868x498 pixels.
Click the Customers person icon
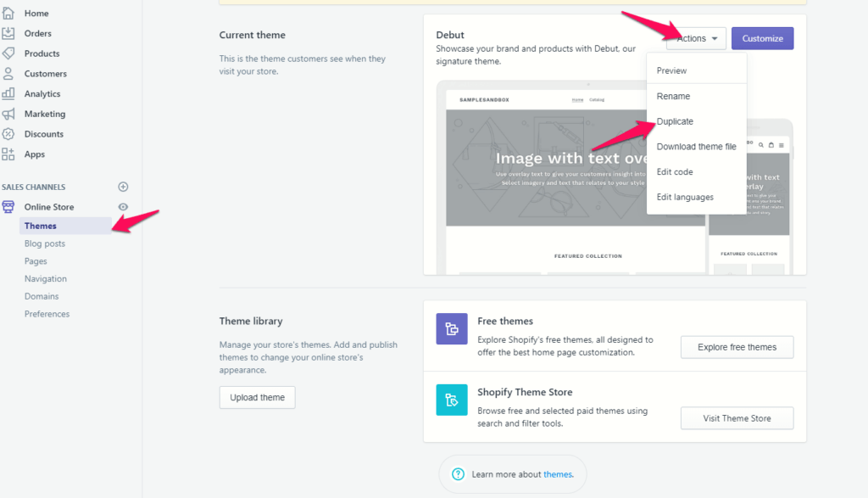pos(8,73)
